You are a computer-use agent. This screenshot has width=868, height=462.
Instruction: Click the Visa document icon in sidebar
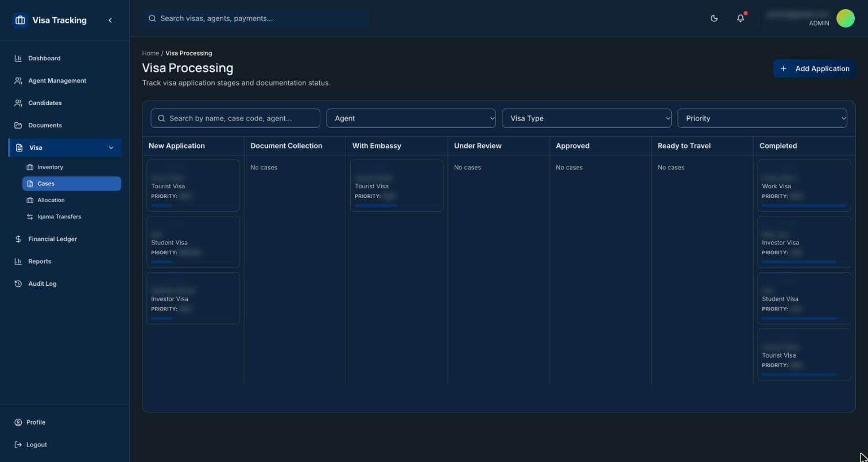tap(20, 148)
